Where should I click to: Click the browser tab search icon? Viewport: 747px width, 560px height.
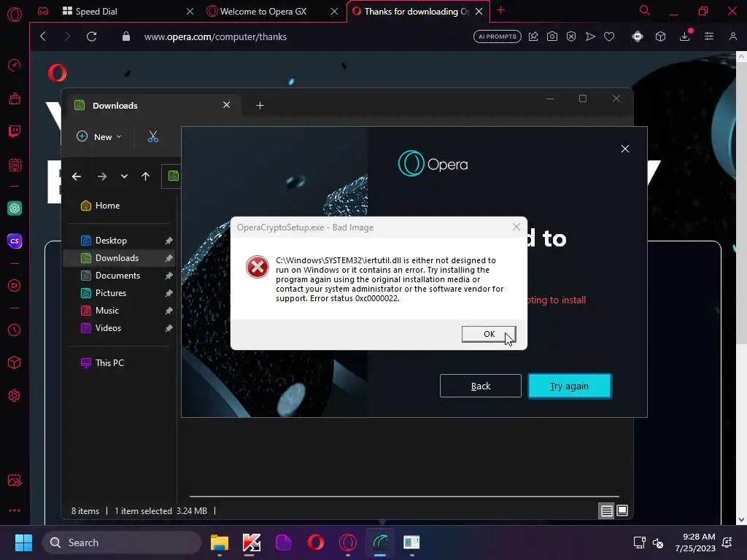click(645, 10)
